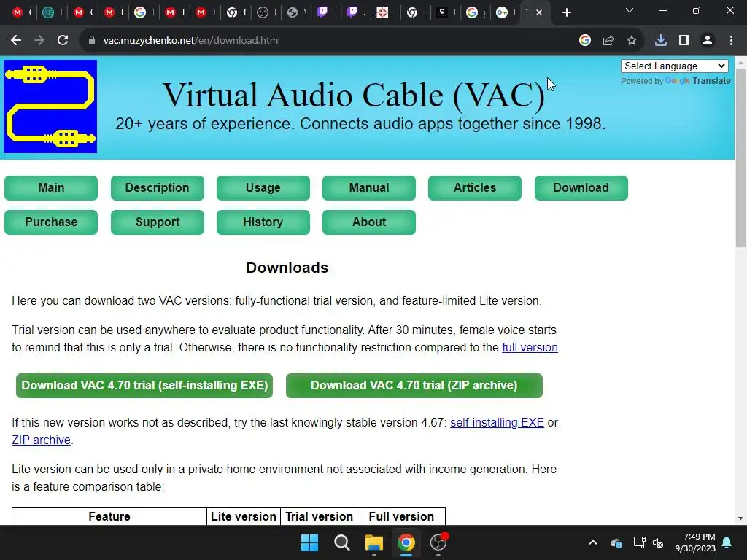The height and width of the screenshot is (560, 747).
Task: Switch to the red crosshair icon tab
Action: 382,12
